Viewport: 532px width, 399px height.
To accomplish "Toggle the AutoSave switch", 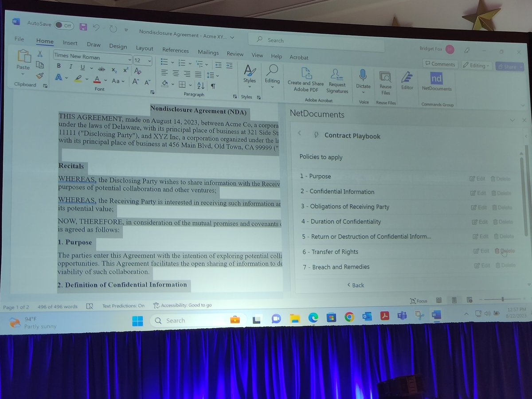I will coord(64,25).
